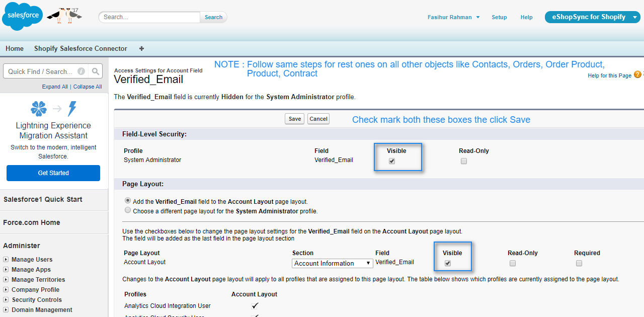Uncheck Visible for System Administrator profile
Image resolution: width=644 pixels, height=317 pixels.
pyautogui.click(x=392, y=161)
